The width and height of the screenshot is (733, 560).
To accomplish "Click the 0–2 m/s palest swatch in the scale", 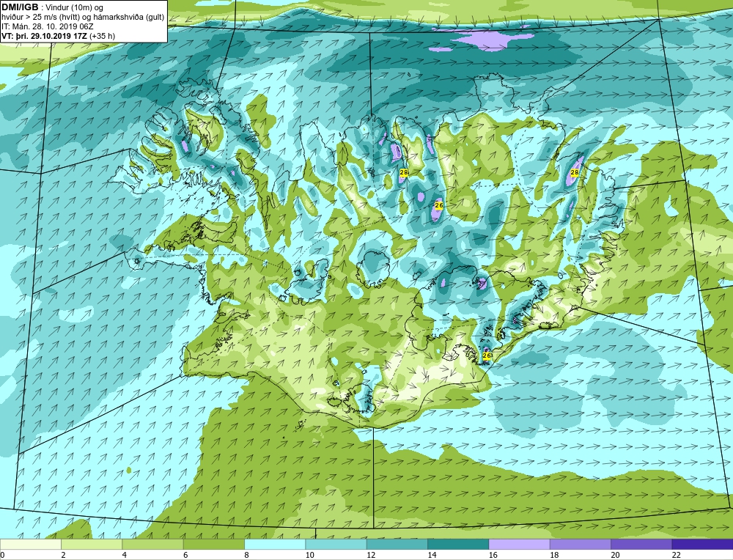I will pyautogui.click(x=30, y=544).
